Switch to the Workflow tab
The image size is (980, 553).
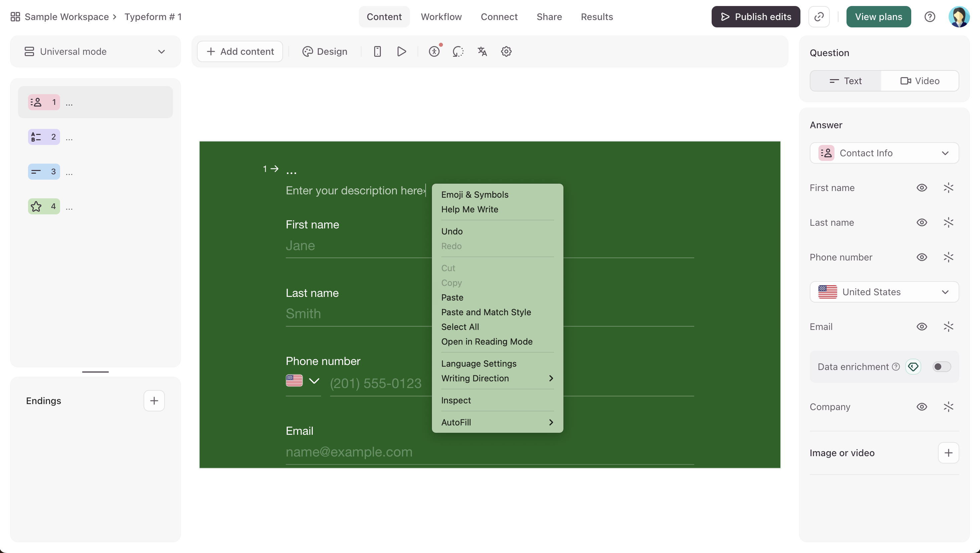(441, 17)
